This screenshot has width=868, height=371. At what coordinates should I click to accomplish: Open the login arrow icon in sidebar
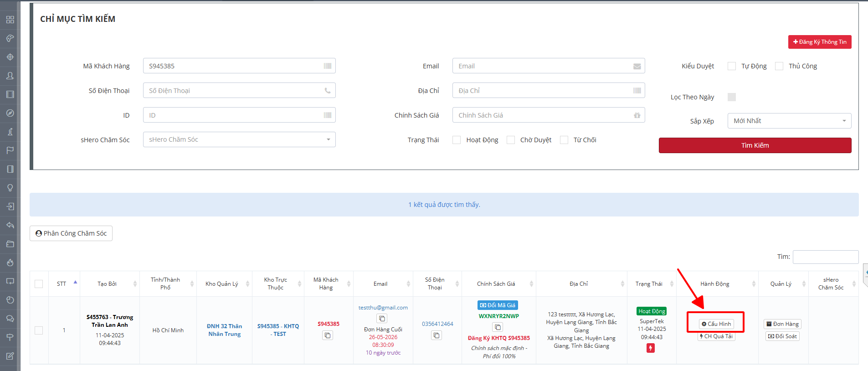10,206
